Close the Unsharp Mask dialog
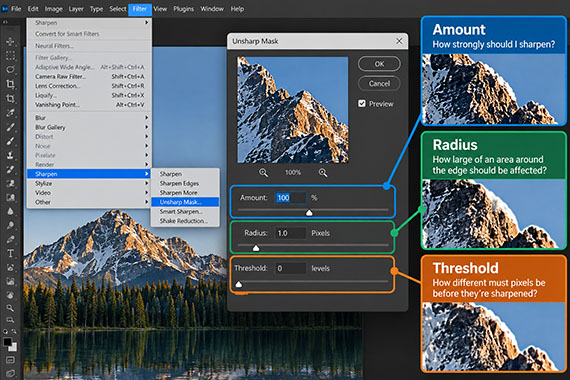 (x=399, y=41)
